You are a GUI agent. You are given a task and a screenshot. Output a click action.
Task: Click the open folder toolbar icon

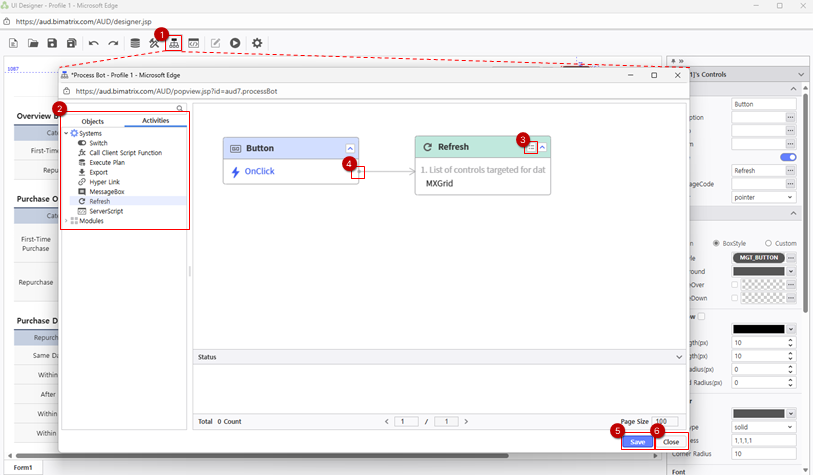(x=33, y=43)
